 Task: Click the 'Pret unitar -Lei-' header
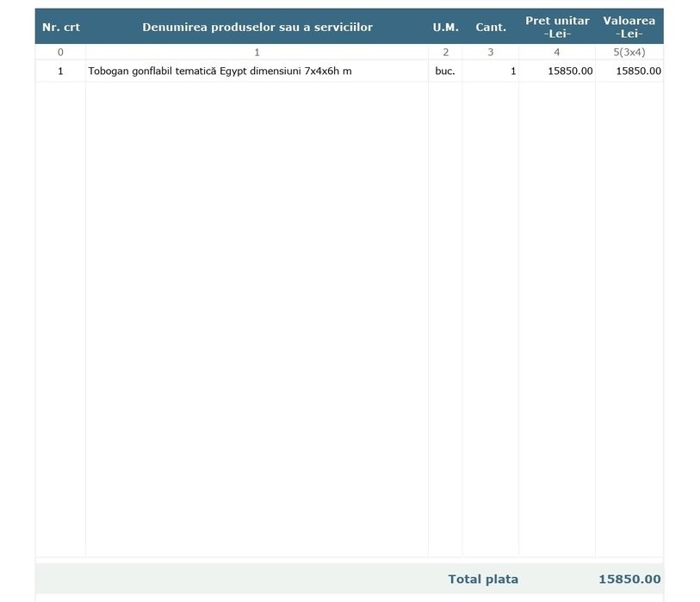[557, 27]
